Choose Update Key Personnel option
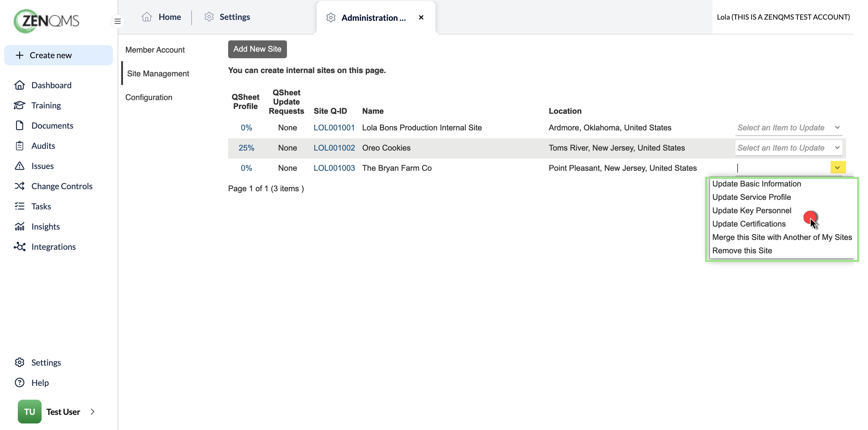Screen dimensions: 868x430 752,211
